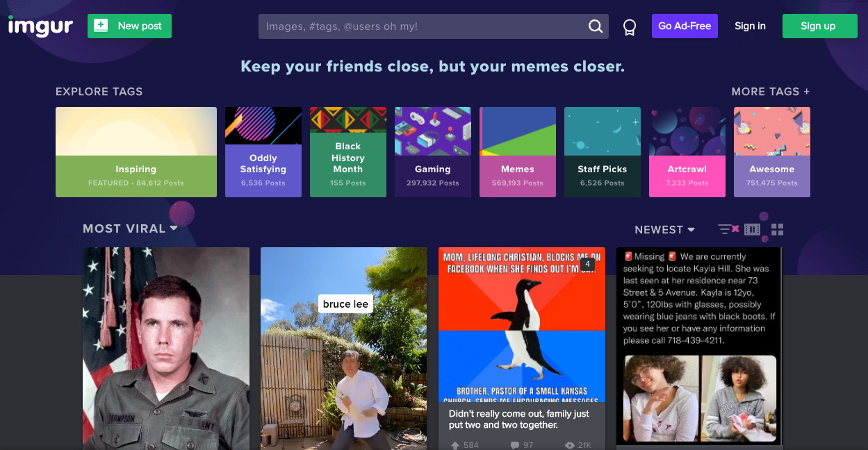Select the Staff Picks tag tile
The height and width of the screenshot is (450, 868).
click(x=603, y=152)
